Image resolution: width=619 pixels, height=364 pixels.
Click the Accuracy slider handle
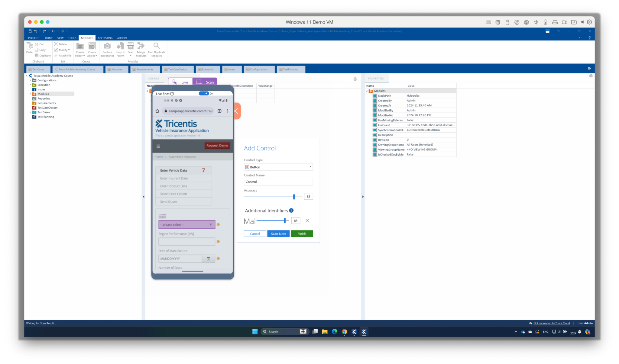click(294, 197)
